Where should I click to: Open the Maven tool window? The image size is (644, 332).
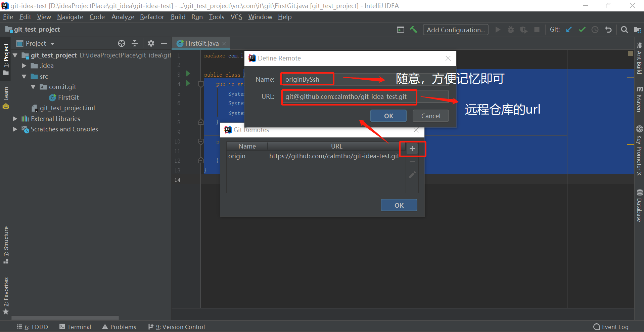pyautogui.click(x=639, y=99)
